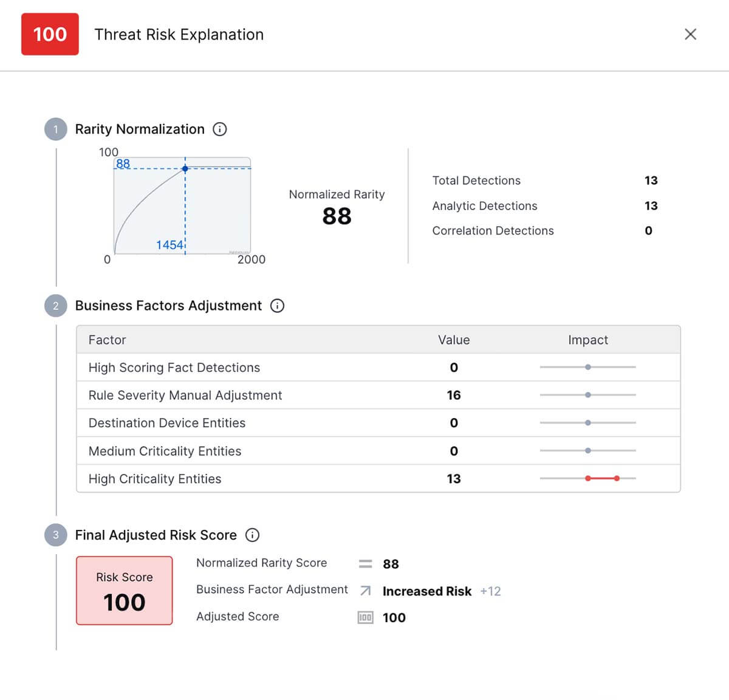Click the Risk Score 100 panel

pyautogui.click(x=124, y=590)
